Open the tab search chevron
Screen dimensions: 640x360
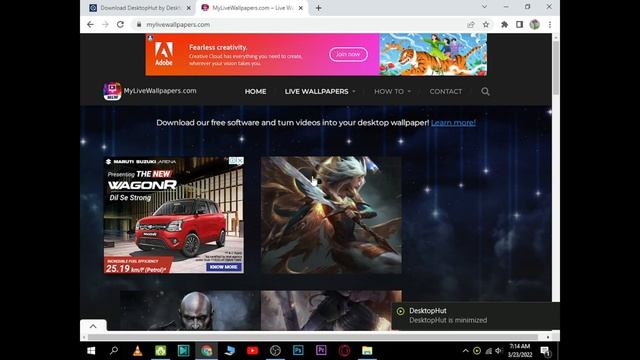(484, 7)
